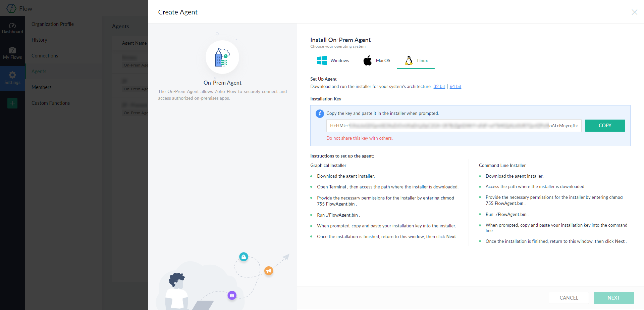Image resolution: width=644 pixels, height=310 pixels.
Task: Select the Linux tab
Action: click(416, 60)
